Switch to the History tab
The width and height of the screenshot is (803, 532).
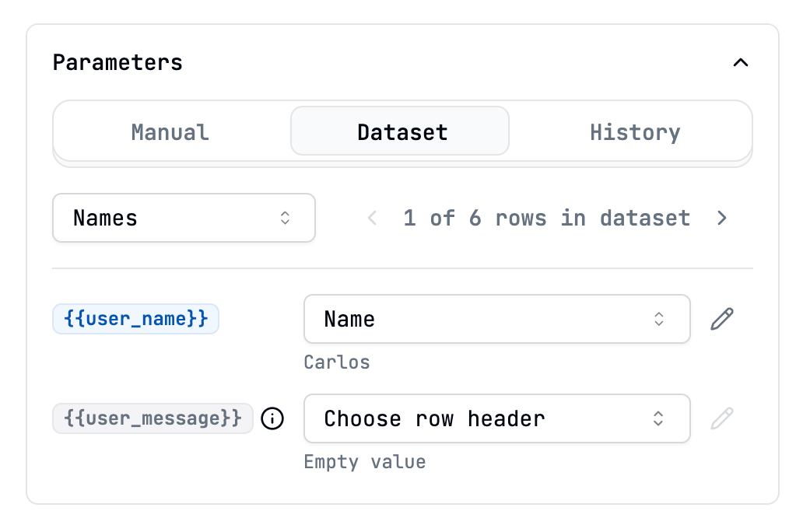[x=634, y=131]
